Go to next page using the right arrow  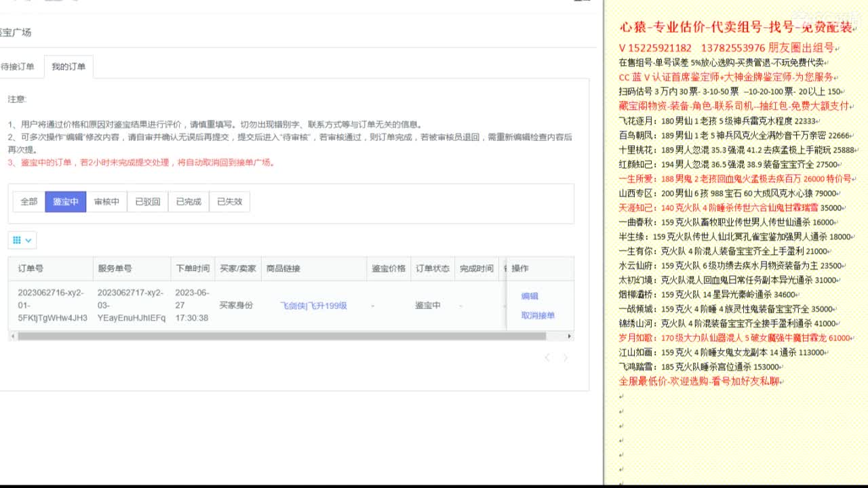tap(565, 357)
